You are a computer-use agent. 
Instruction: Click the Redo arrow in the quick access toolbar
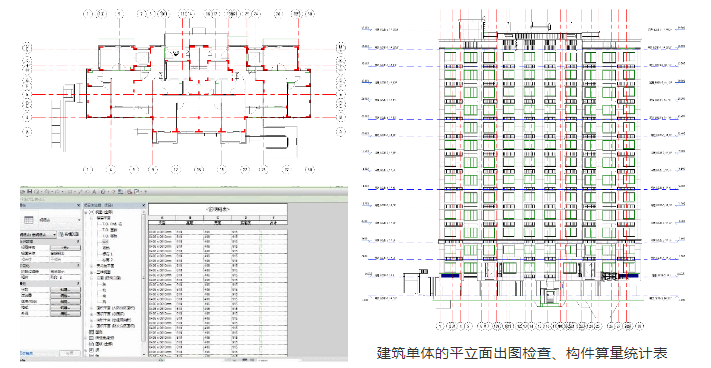coord(58,191)
